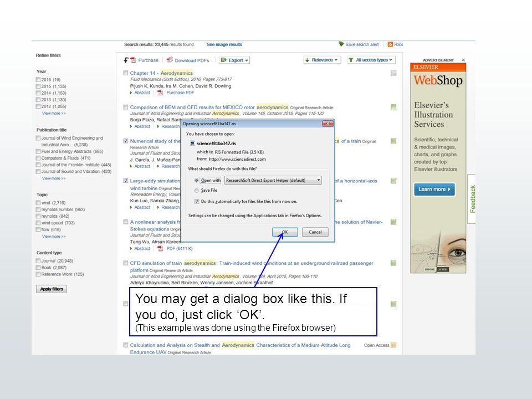Check the Journal content type filter

38,261
